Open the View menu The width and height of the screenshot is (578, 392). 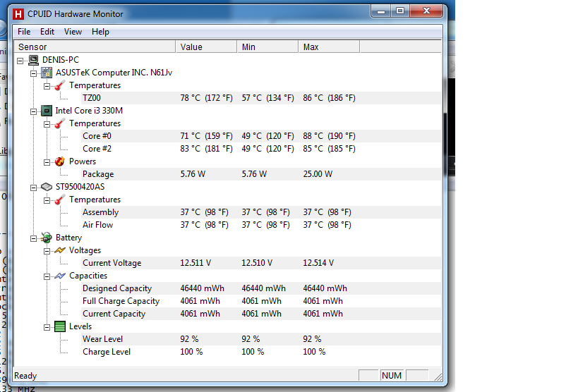click(x=73, y=32)
